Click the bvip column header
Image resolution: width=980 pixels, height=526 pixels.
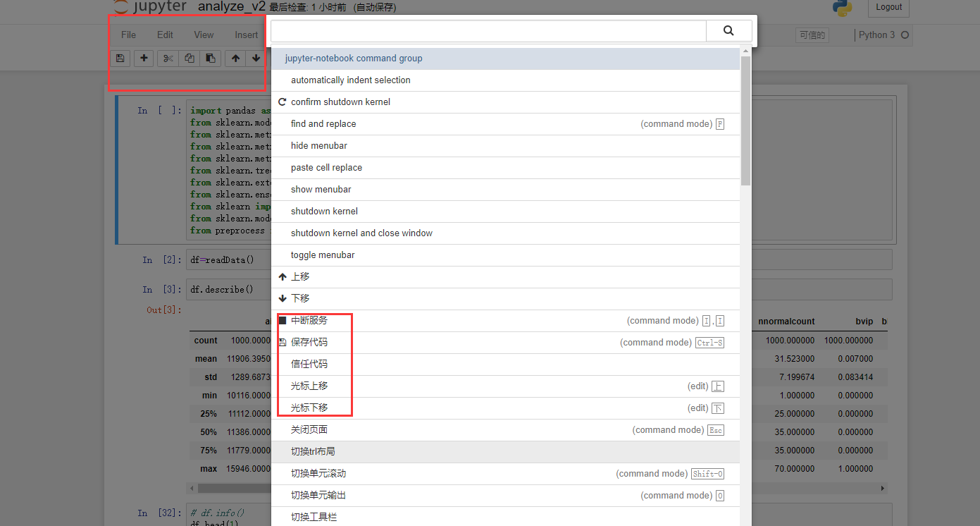(864, 322)
